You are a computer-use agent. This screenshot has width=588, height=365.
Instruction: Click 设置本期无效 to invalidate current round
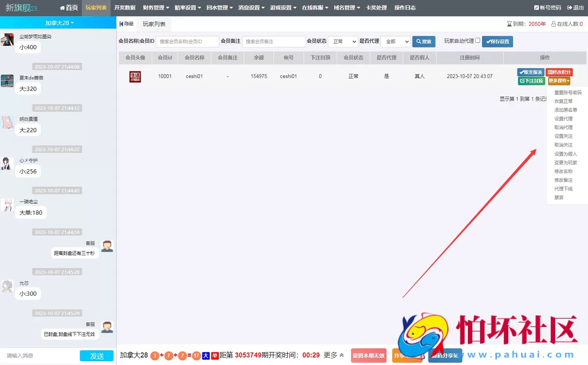tap(368, 355)
